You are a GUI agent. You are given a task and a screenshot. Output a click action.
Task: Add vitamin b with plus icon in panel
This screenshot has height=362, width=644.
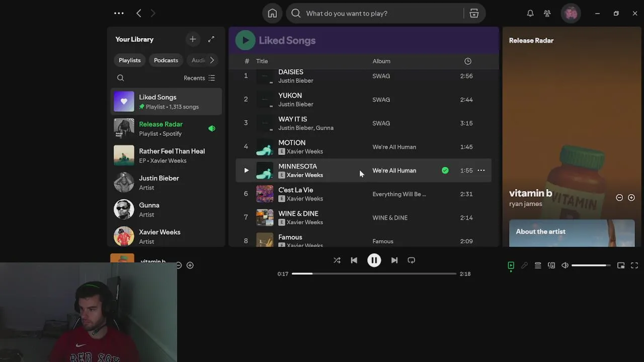[631, 198]
